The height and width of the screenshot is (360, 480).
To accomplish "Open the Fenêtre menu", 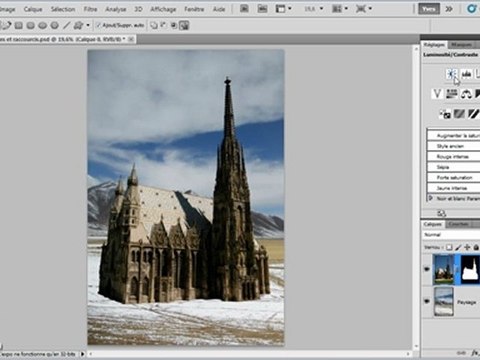I will 194,9.
